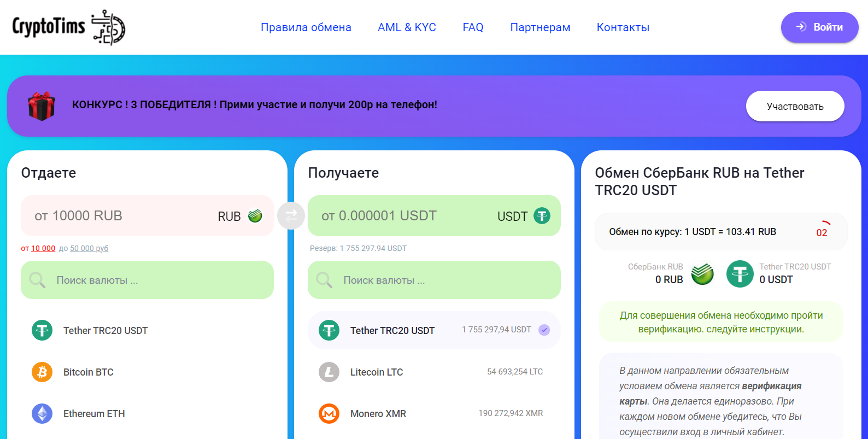Click the contest banner headline text
The width and height of the screenshot is (868, 439).
(x=255, y=104)
